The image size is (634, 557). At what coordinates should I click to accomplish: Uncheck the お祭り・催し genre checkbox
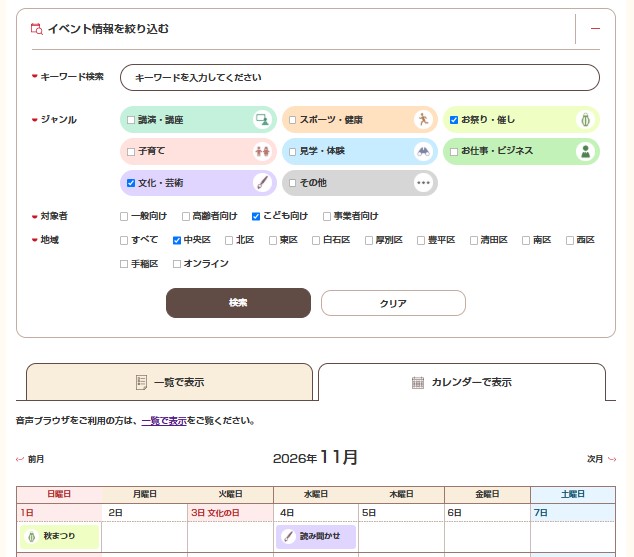point(454,120)
